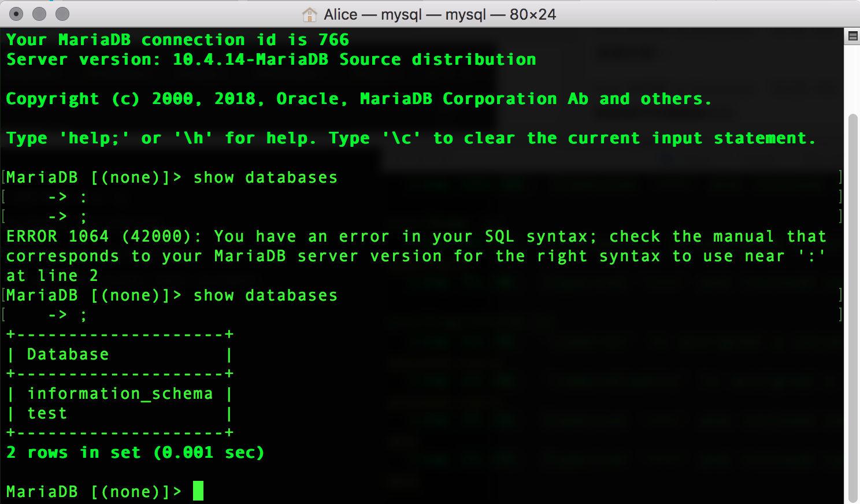860x504 pixels.
Task: Click the home folder icon in title bar
Action: [x=310, y=14]
